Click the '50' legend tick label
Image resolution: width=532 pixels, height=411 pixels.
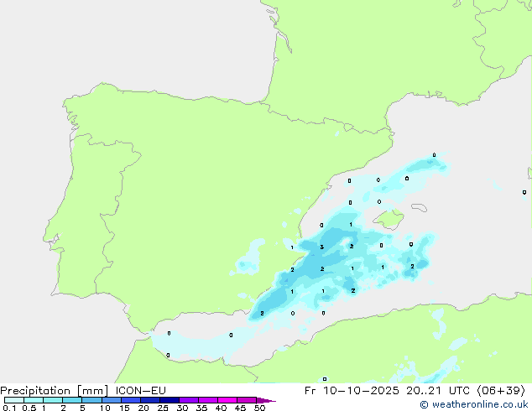(259, 408)
